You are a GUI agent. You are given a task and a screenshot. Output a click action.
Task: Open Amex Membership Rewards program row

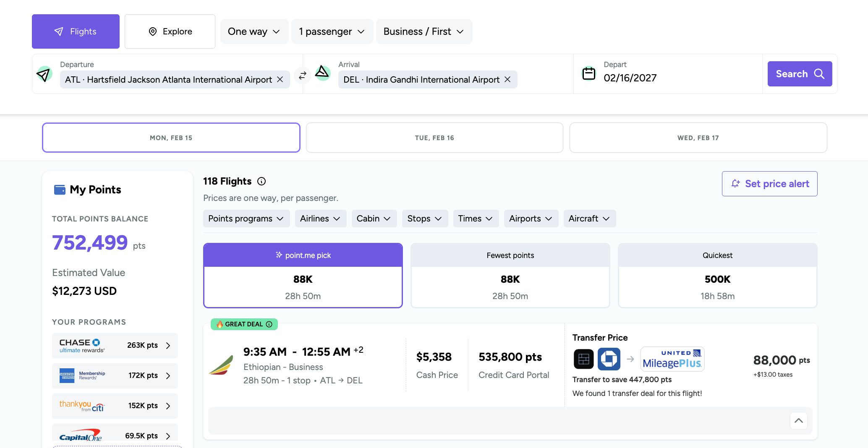pos(115,376)
